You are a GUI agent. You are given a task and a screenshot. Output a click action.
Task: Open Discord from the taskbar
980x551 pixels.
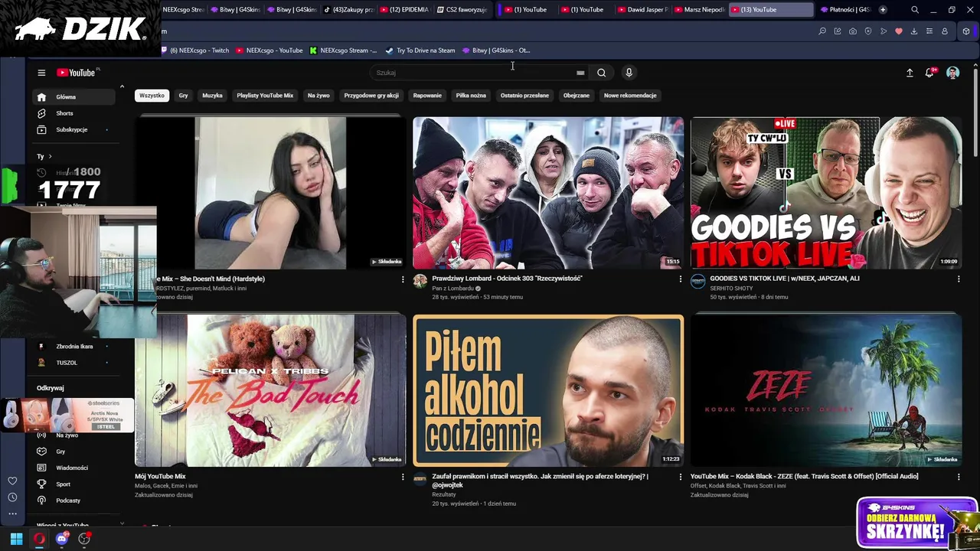pyautogui.click(x=62, y=539)
